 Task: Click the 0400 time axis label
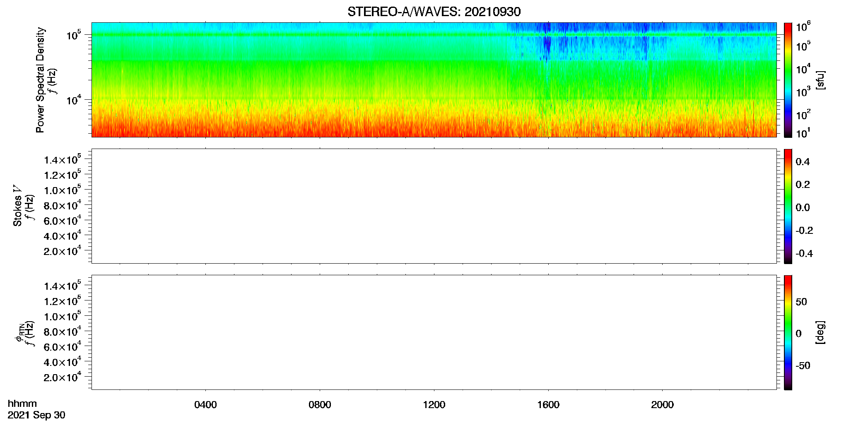coord(205,405)
